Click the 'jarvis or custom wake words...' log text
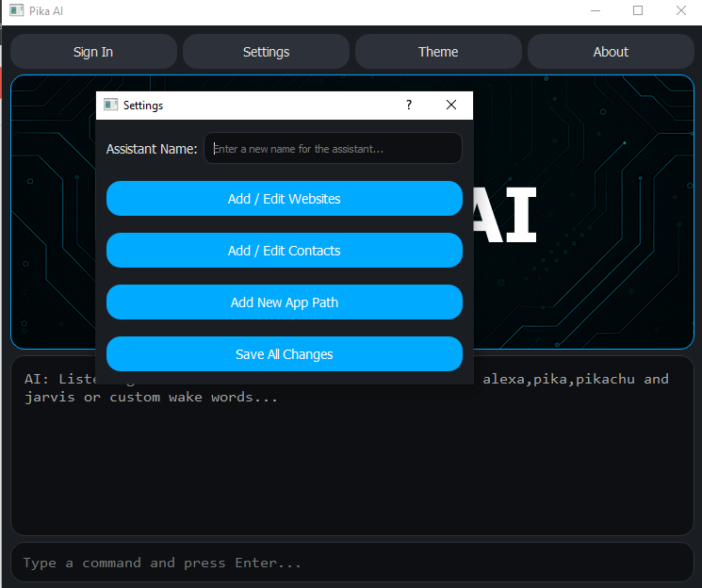 point(152,398)
